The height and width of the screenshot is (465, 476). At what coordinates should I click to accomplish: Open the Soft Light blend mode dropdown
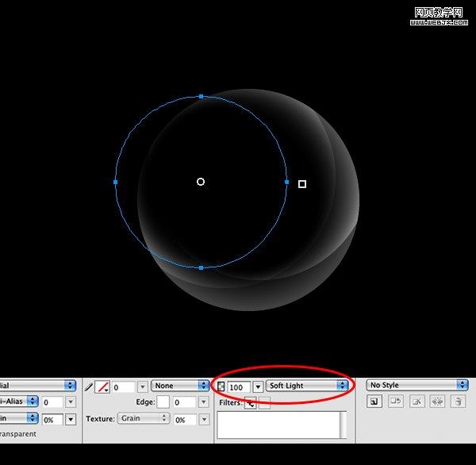coord(308,386)
